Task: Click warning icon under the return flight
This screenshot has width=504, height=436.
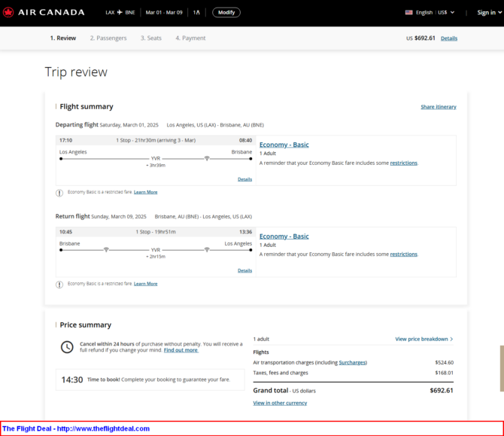Action: click(x=59, y=284)
